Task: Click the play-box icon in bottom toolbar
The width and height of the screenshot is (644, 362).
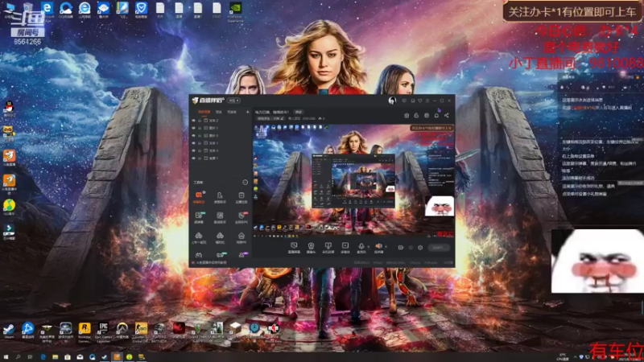Action: tap(345, 247)
